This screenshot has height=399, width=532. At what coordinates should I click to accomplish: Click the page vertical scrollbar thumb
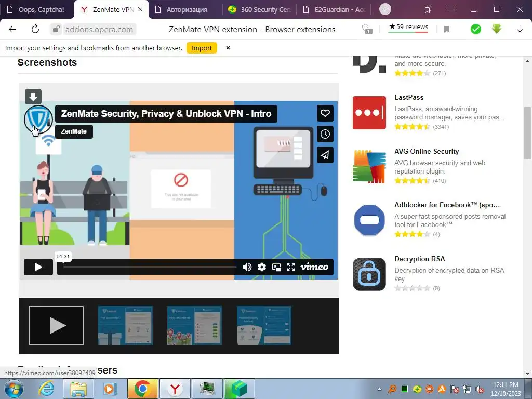(527, 133)
